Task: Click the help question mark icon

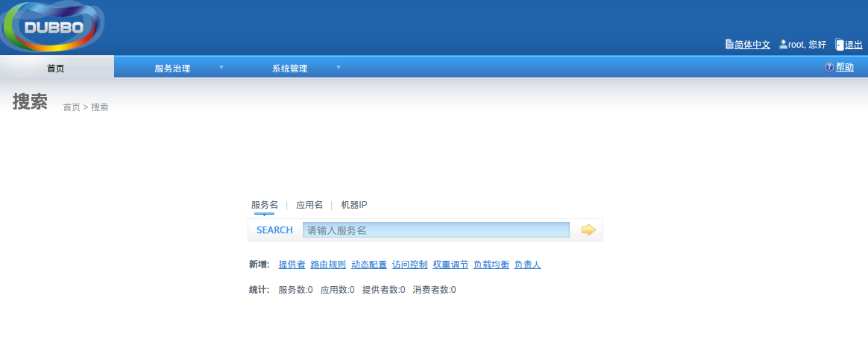Action: (x=828, y=67)
